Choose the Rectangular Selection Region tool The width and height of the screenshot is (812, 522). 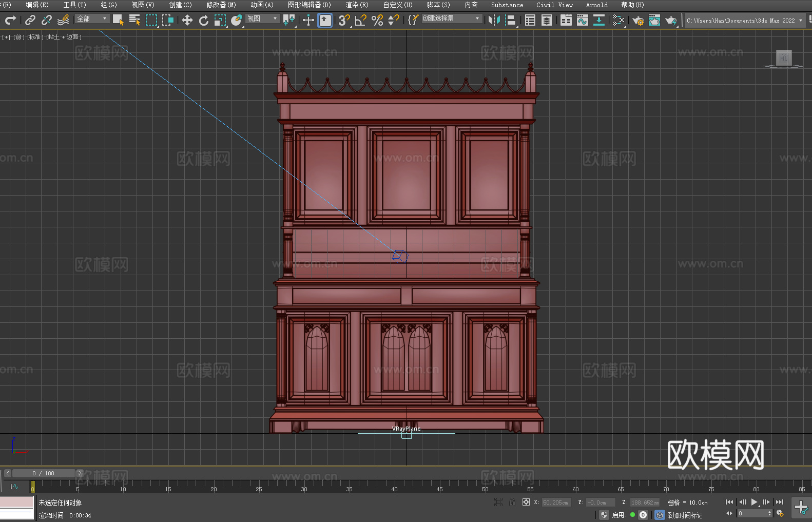[x=151, y=20]
